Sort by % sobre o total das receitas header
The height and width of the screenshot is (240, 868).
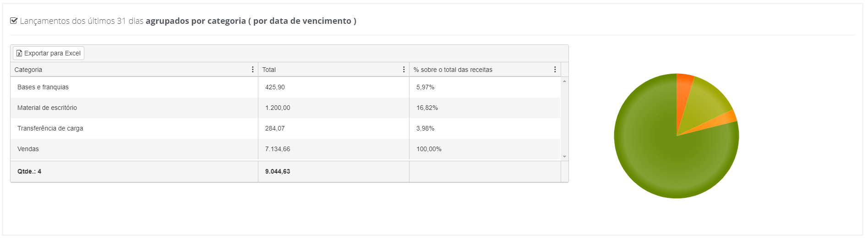coord(453,70)
